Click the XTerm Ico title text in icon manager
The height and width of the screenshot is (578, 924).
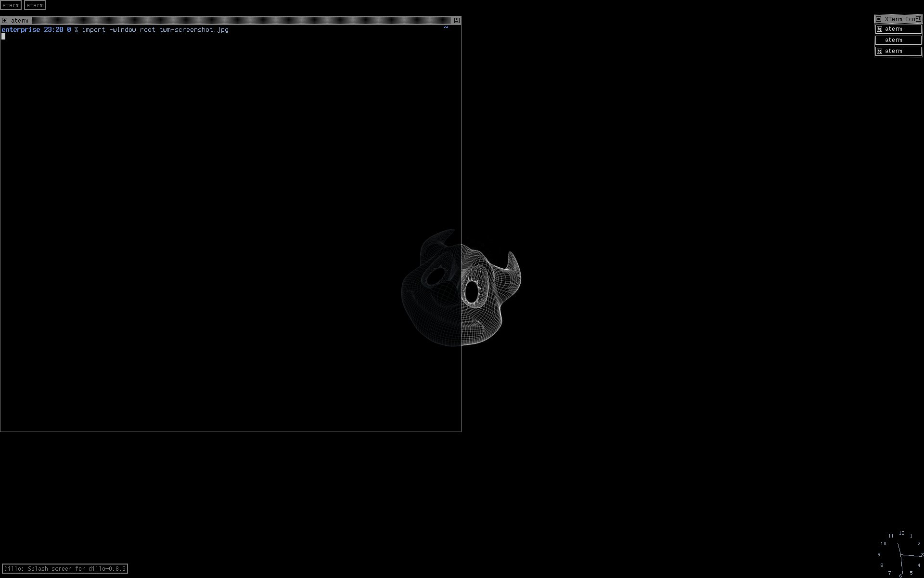[x=899, y=19]
